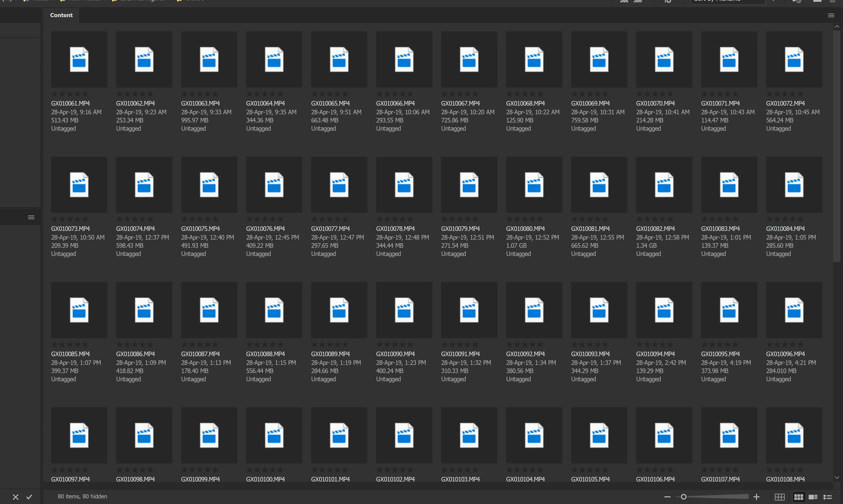Open the left panel hamburger menu
The width and height of the screenshot is (843, 504).
pyautogui.click(x=31, y=217)
